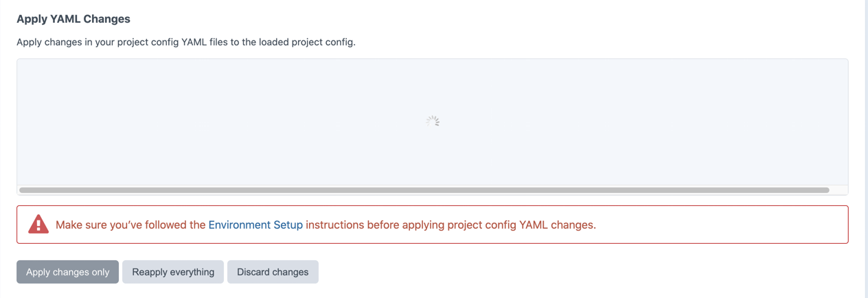Click the description sentence under the heading

[185, 42]
